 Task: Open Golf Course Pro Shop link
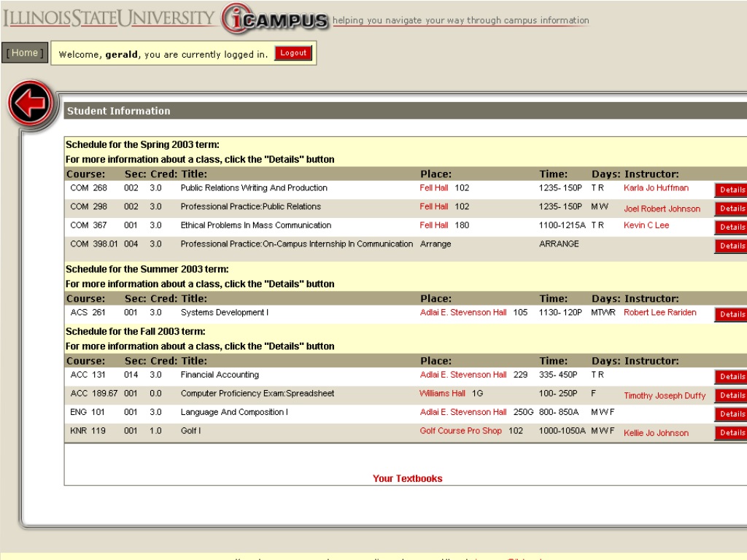[x=461, y=430]
